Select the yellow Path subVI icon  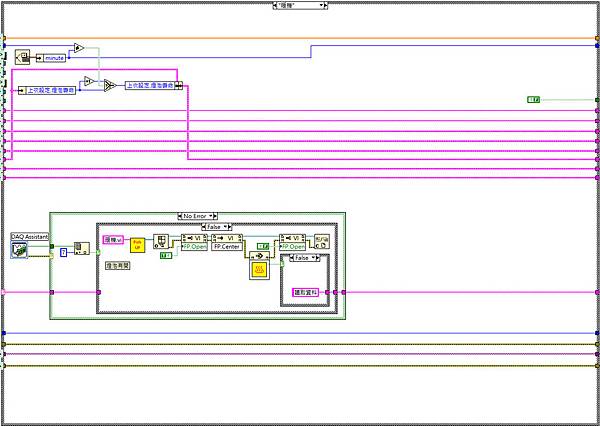pos(137,245)
